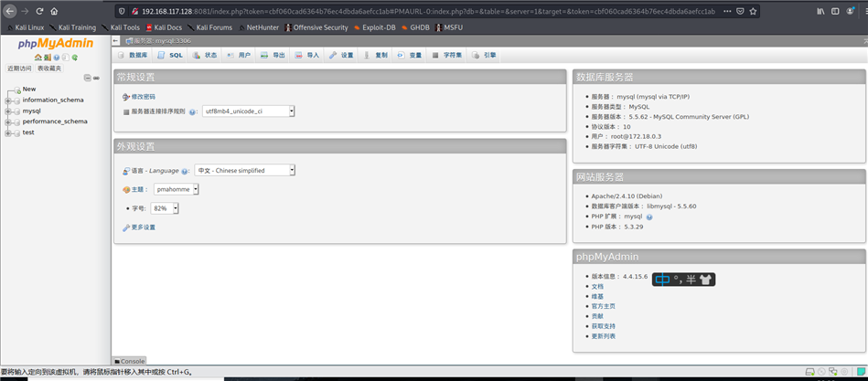This screenshot has width=868, height=381.
Task: Open font size dropdown showing 82%
Action: point(165,208)
